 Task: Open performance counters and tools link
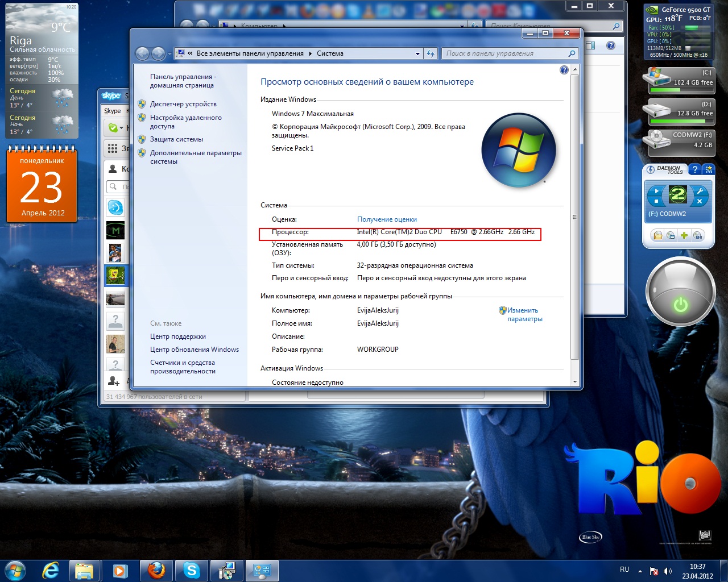click(183, 367)
